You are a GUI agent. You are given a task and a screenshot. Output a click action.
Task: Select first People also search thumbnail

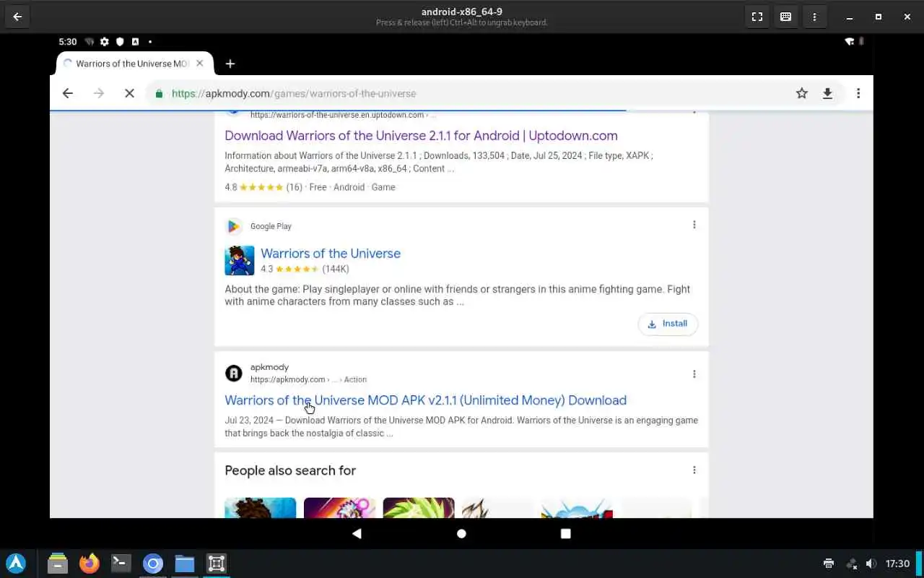point(260,508)
